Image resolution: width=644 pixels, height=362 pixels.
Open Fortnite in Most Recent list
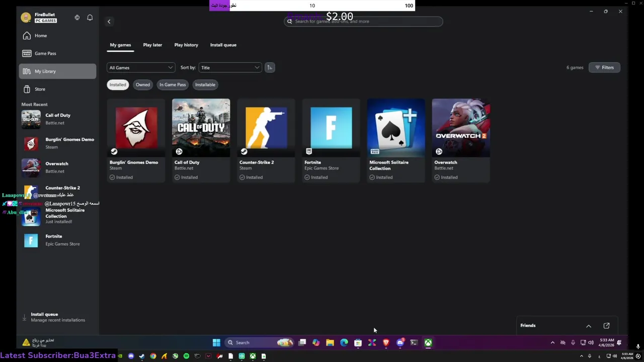pyautogui.click(x=57, y=240)
